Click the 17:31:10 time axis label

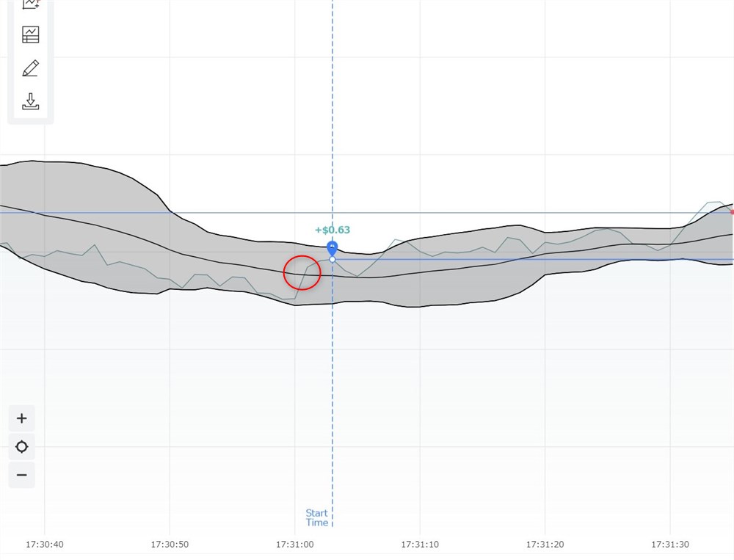(x=419, y=545)
